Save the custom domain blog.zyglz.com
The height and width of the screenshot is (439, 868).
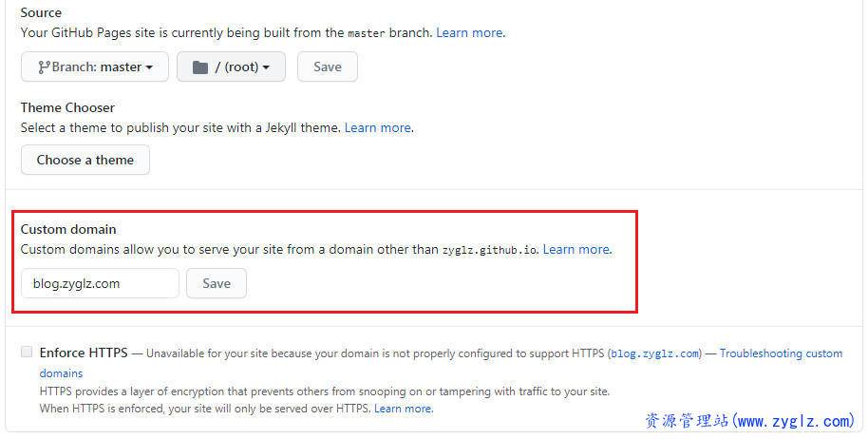[x=217, y=283]
